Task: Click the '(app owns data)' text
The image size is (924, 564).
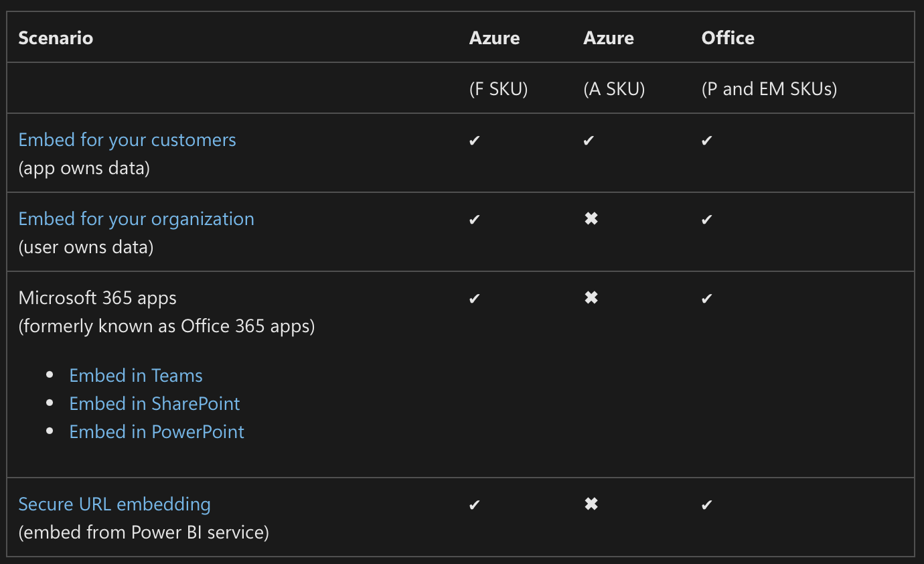Action: coord(84,168)
